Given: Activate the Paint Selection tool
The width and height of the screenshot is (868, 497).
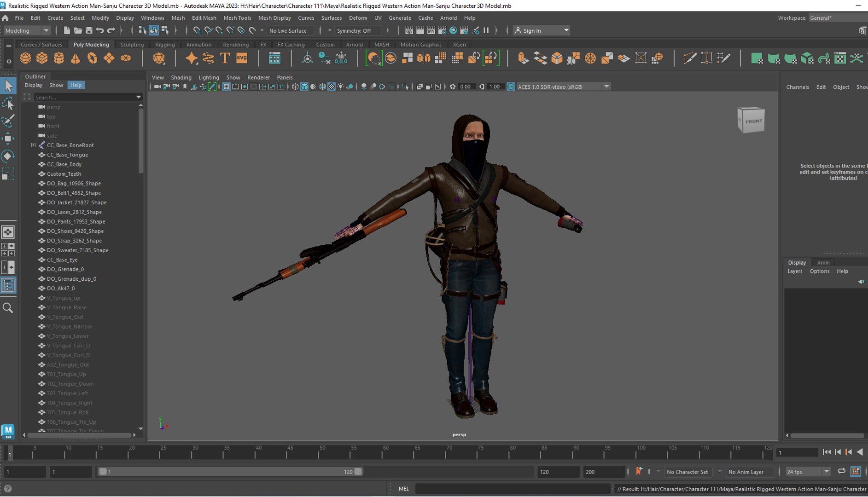Looking at the screenshot, I should pyautogui.click(x=8, y=121).
